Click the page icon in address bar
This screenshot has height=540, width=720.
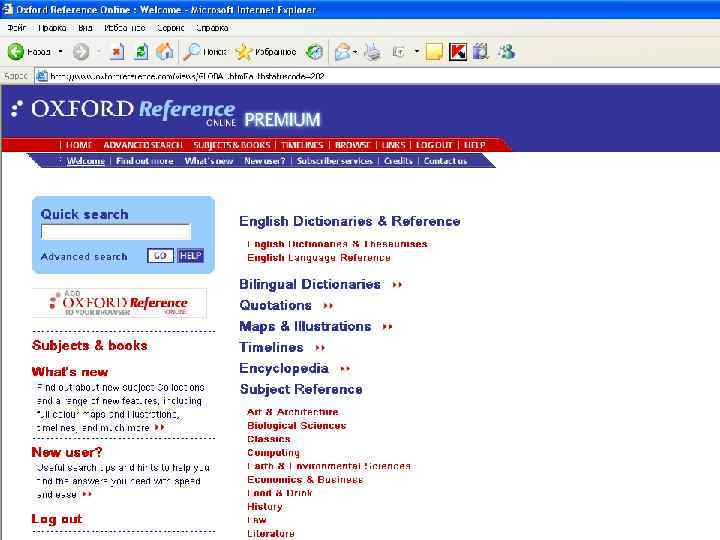[x=42, y=76]
